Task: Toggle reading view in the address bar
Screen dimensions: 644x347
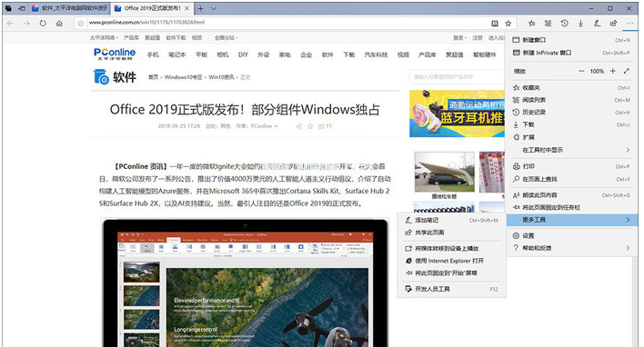Action: click(495, 24)
